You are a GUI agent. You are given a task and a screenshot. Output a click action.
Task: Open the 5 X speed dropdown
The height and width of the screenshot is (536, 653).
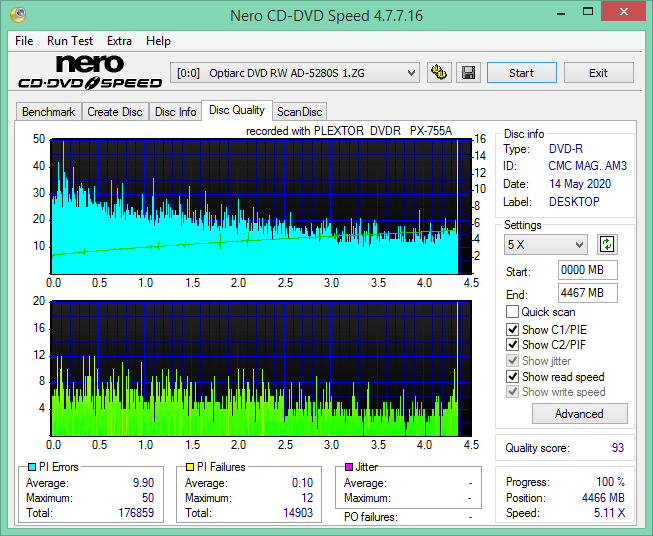546,244
